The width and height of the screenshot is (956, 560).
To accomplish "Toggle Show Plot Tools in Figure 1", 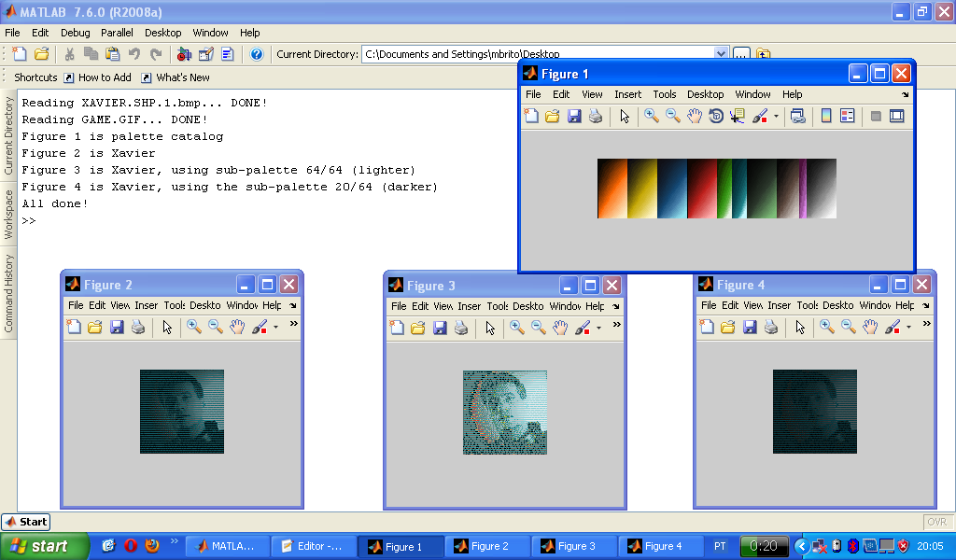I will tap(897, 116).
